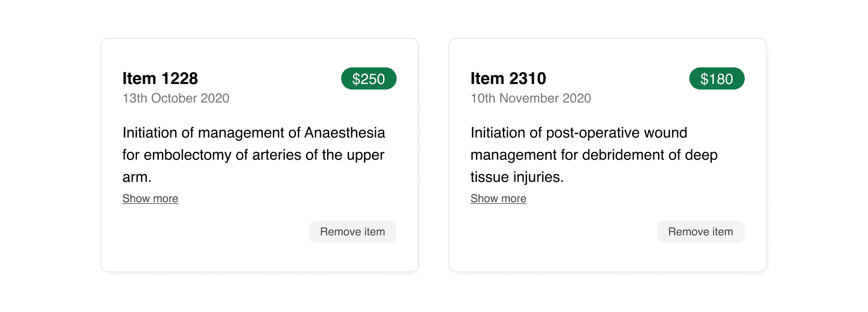Click the green $180 price badge
Screen dimensions: 868x312
coord(717,79)
